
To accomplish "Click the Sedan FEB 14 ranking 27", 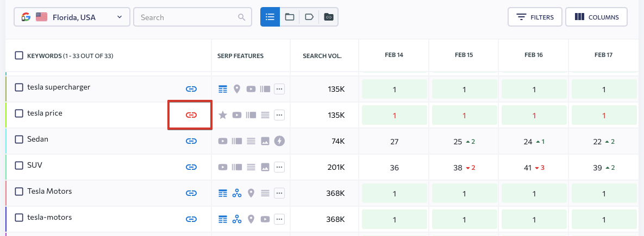I will [x=395, y=142].
